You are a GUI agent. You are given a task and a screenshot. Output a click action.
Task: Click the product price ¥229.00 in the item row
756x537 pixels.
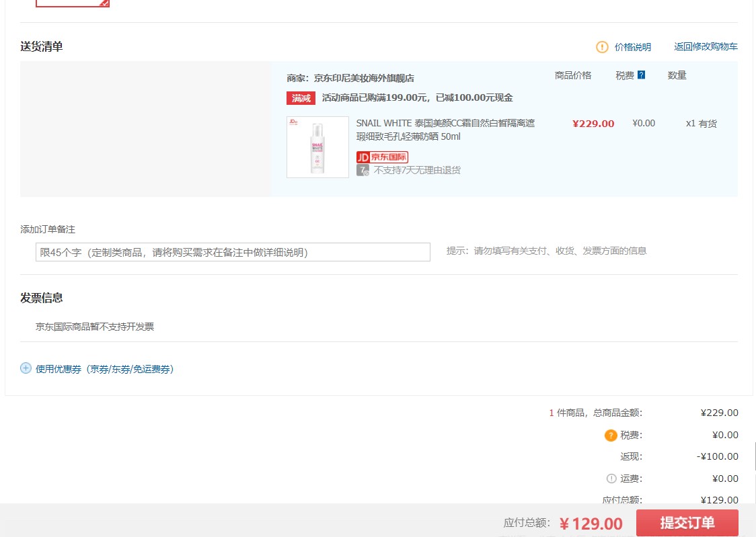point(593,123)
